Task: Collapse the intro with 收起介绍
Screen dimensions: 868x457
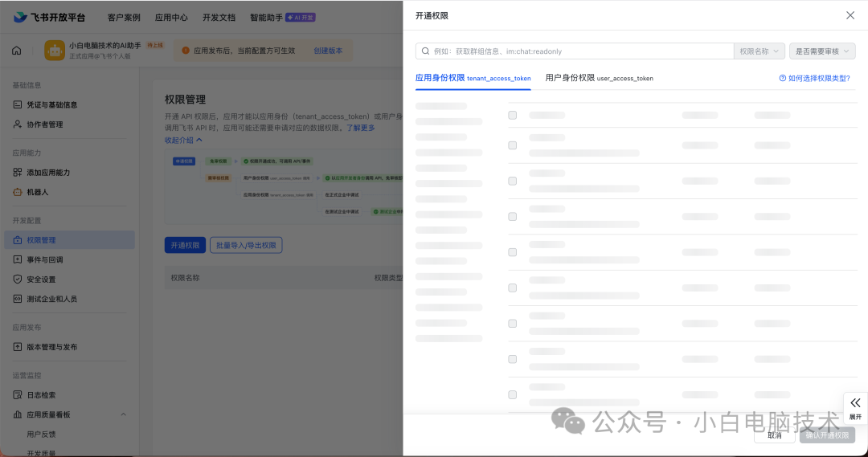Action: coord(183,140)
